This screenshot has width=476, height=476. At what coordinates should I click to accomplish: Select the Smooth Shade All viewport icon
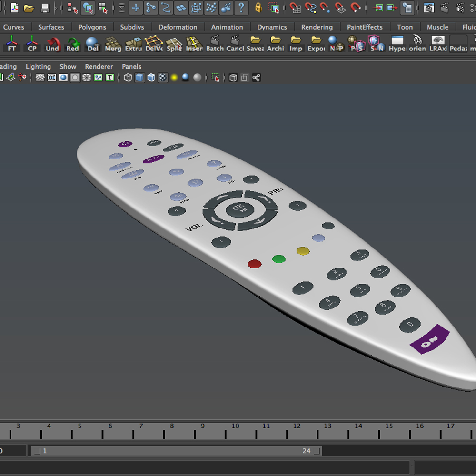pyautogui.click(x=140, y=77)
